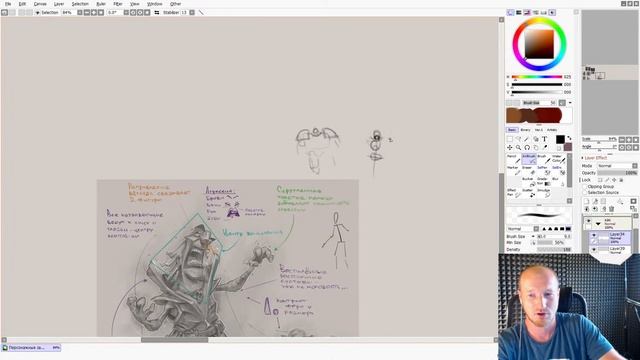Create a new layer in layer panel
Screen dimensions: 640x360
point(587,202)
